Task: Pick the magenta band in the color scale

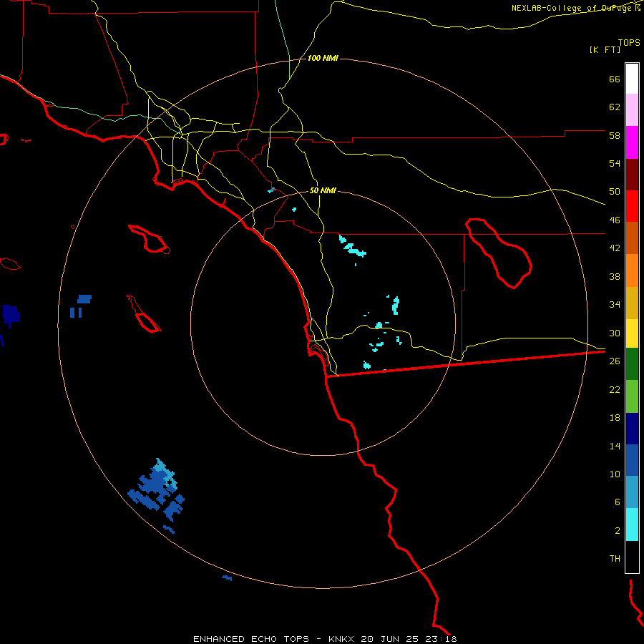Action: coord(632,142)
